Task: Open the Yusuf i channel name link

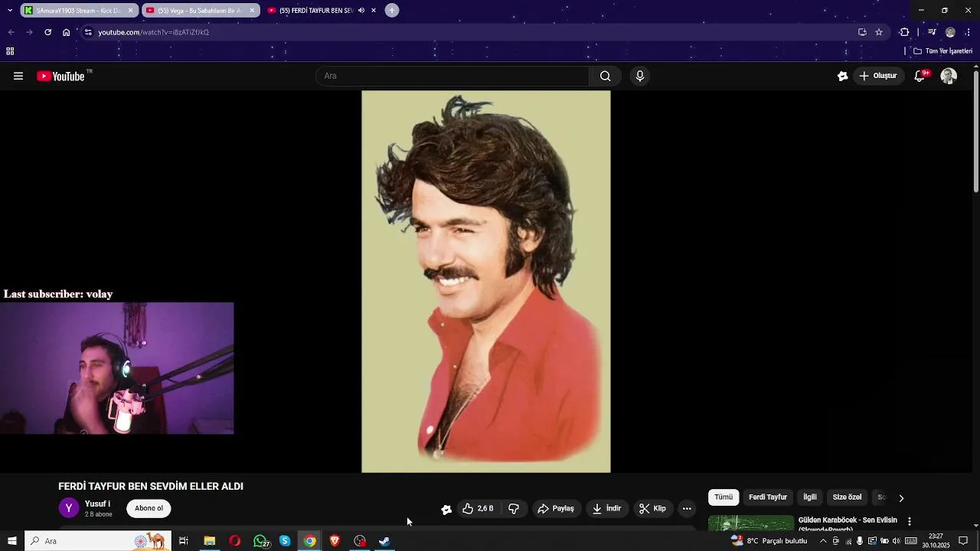Action: tap(97, 504)
